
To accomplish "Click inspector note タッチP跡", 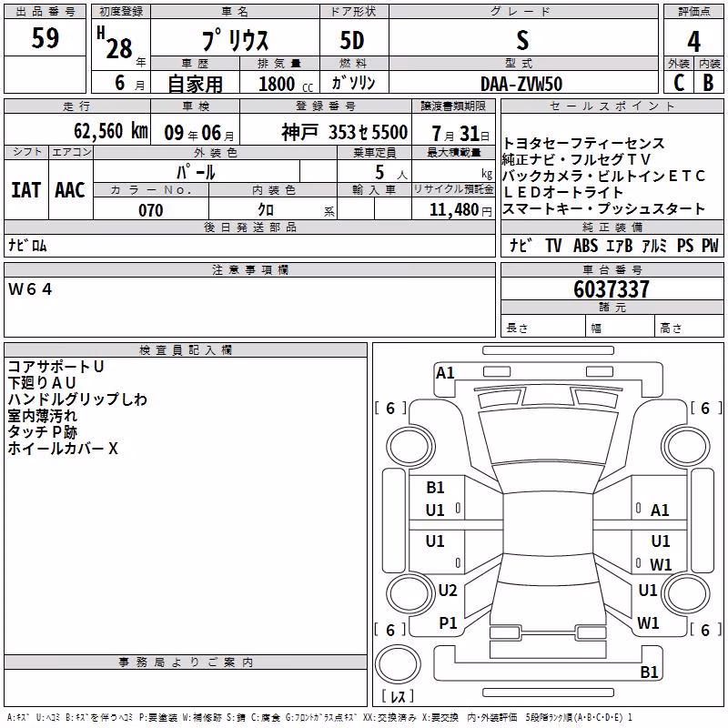I will (x=42, y=431).
